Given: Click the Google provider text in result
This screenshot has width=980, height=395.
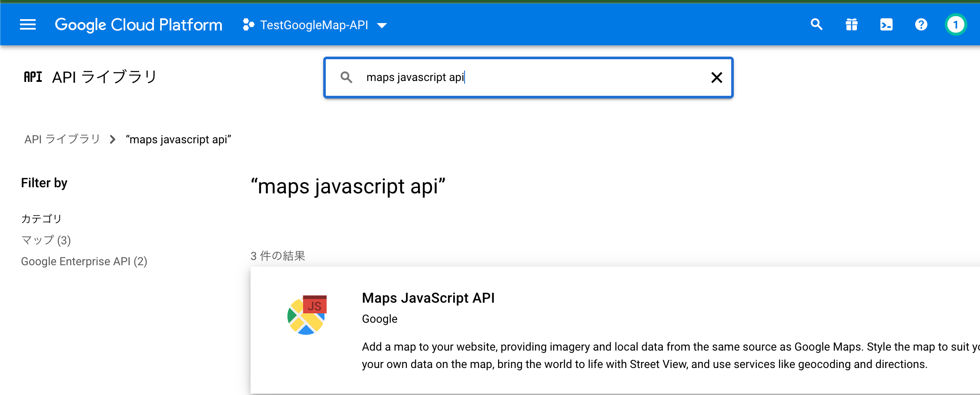Looking at the screenshot, I should tap(380, 319).
